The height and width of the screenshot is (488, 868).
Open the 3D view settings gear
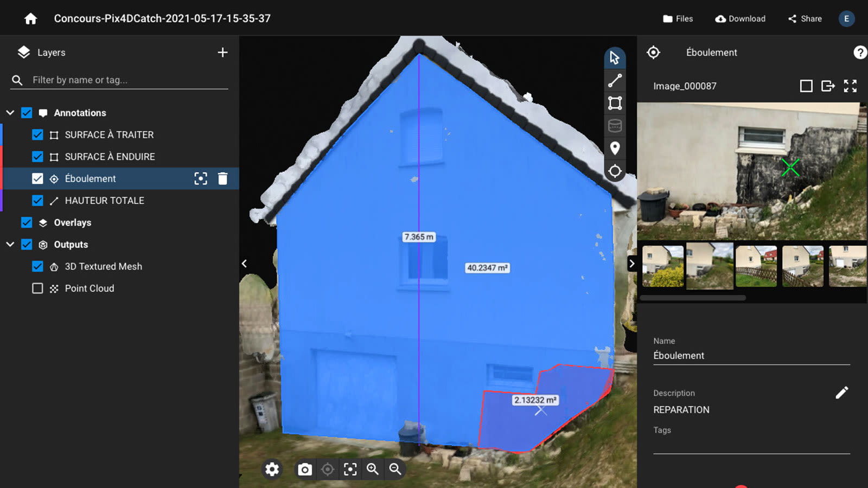[272, 469]
